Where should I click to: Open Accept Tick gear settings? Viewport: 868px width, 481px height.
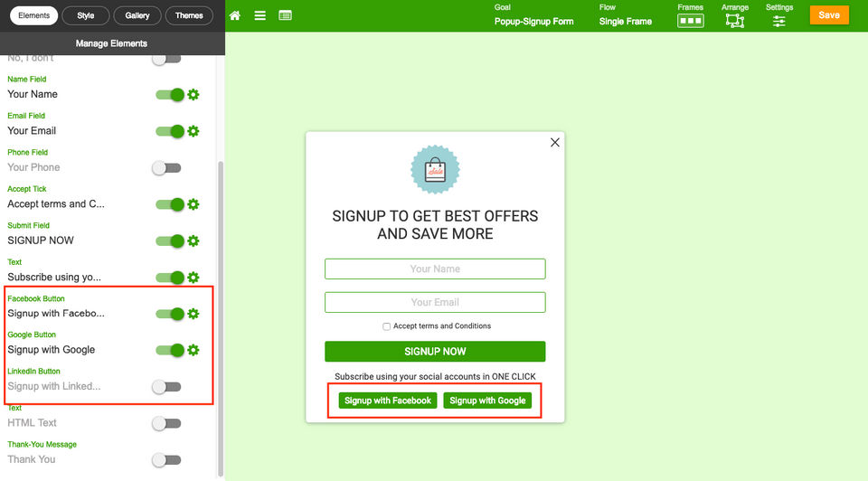tap(193, 204)
